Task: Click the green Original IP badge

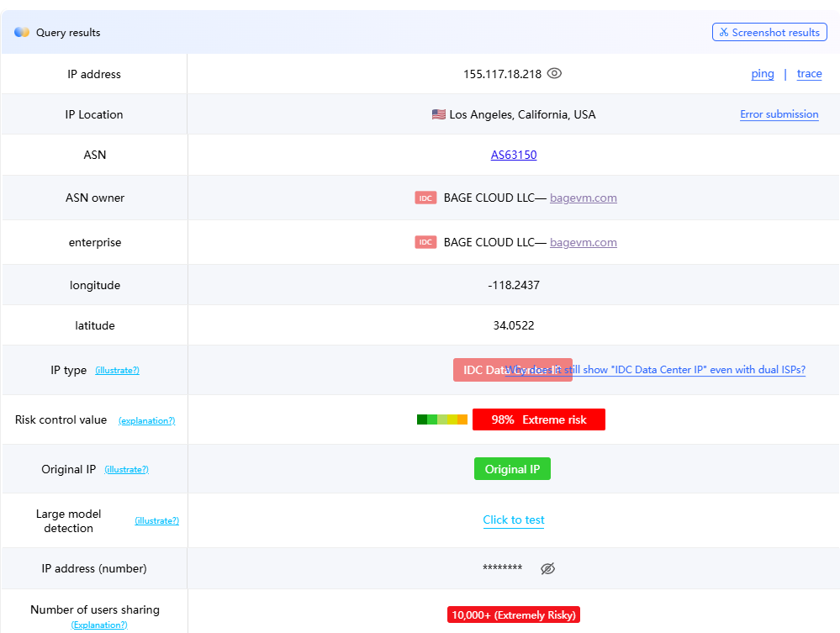Action: tap(512, 469)
